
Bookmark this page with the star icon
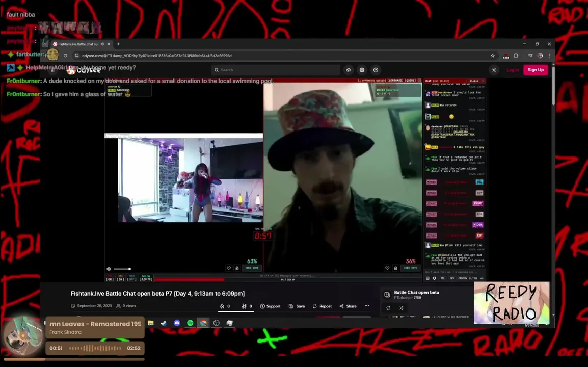tap(493, 56)
